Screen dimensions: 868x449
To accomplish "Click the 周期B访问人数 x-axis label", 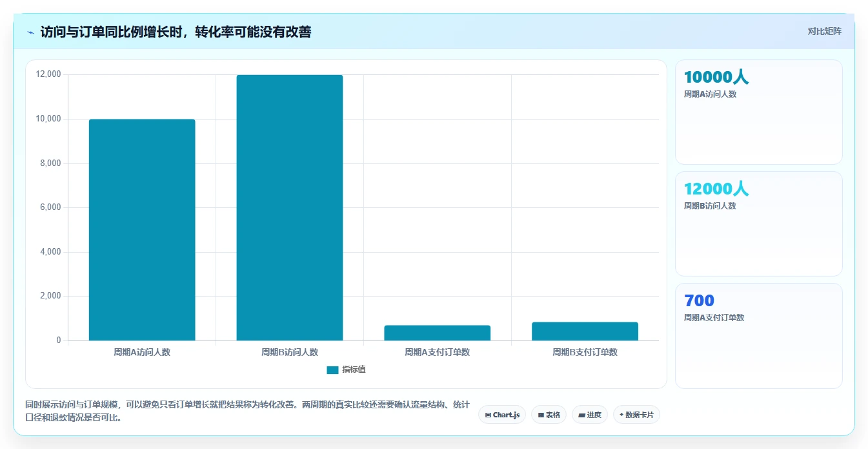I will point(290,352).
